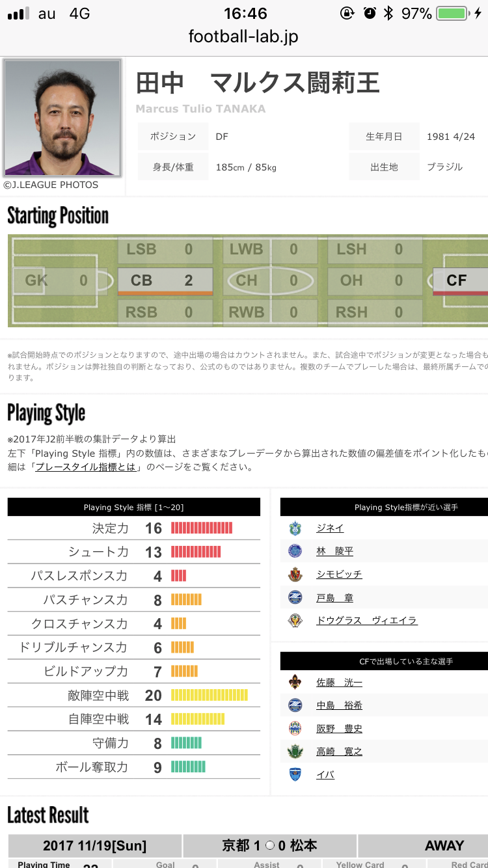Tap the club crest beside 林 陵平
This screenshot has height=868, width=488.
[295, 551]
